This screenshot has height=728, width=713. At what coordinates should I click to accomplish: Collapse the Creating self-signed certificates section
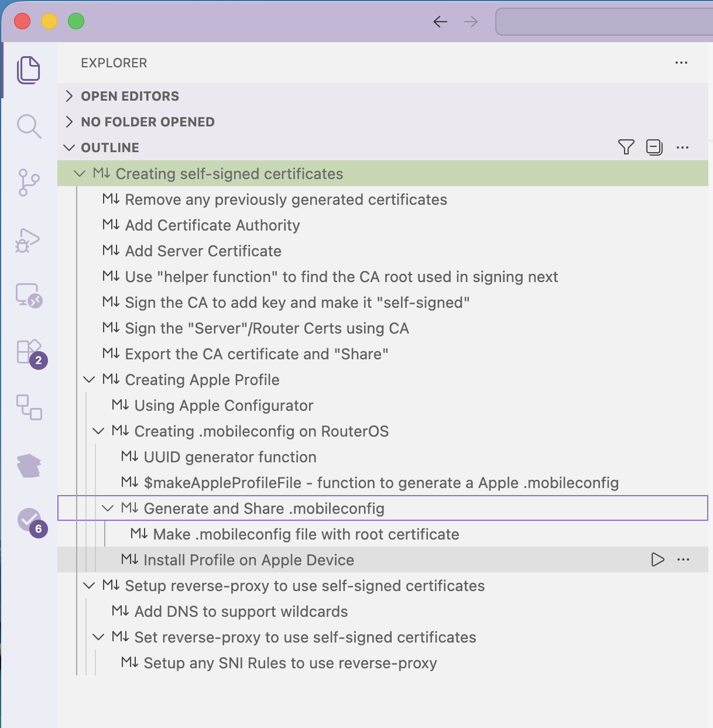(x=80, y=173)
